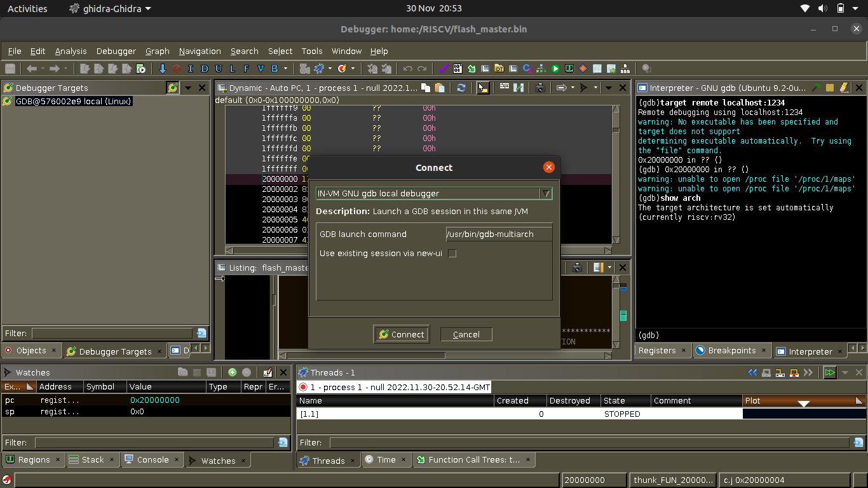Resume the target with the Threads panel play icon
868x488 pixels.
[830, 372]
